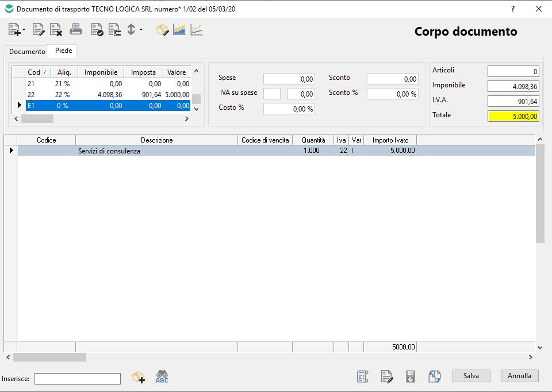This screenshot has width=552, height=392.
Task: Click the delete row icon in toolbar
Action: [56, 30]
